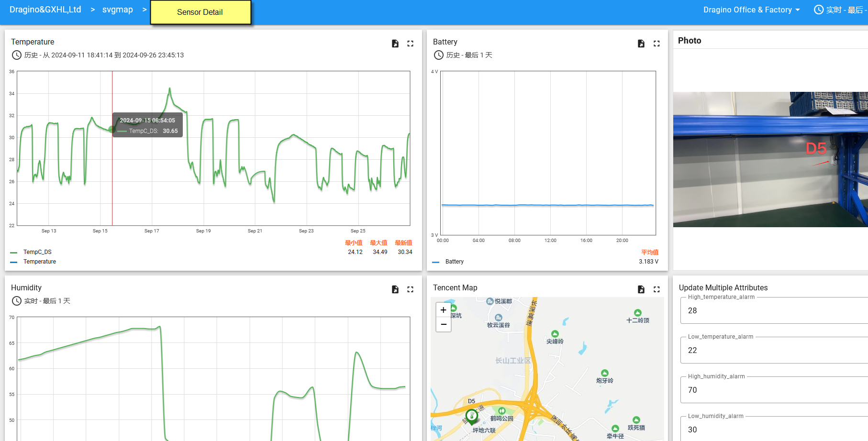Expand Battery widget to fullscreen
This screenshot has width=868, height=441.
click(x=657, y=44)
